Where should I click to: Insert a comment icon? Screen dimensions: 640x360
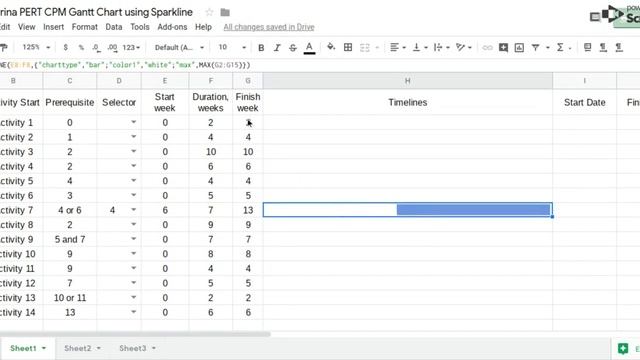click(503, 48)
